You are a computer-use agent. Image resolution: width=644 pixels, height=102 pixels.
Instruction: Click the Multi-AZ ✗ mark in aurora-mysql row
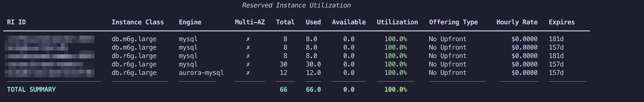[x=248, y=73]
